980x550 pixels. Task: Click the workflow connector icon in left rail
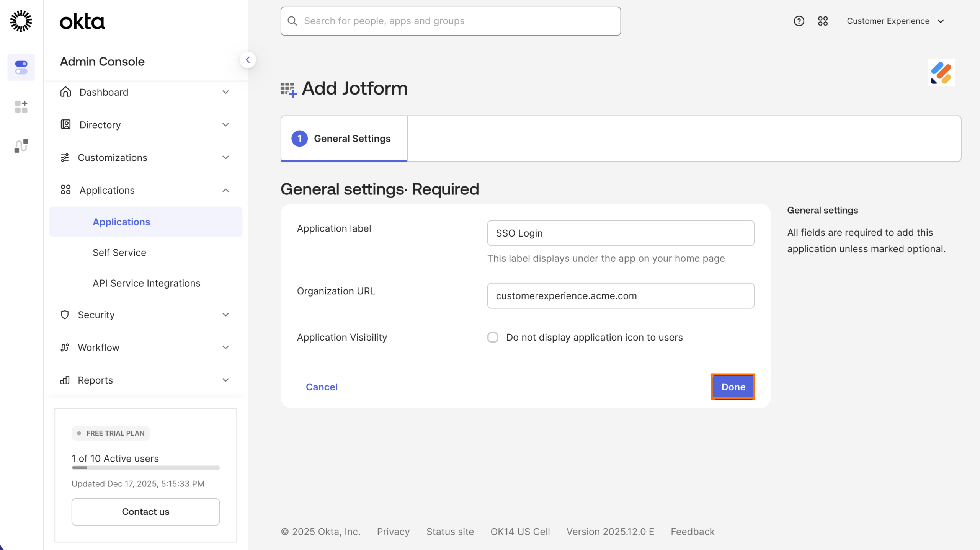pos(21,145)
